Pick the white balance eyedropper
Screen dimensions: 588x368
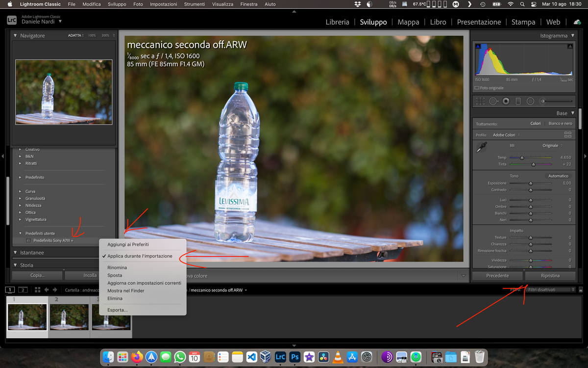(x=481, y=147)
